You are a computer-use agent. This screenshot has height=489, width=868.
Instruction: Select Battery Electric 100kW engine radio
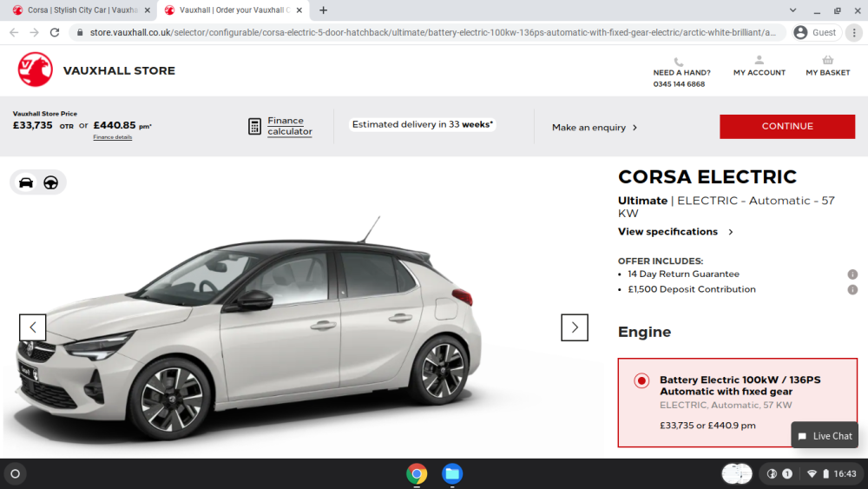tap(641, 380)
